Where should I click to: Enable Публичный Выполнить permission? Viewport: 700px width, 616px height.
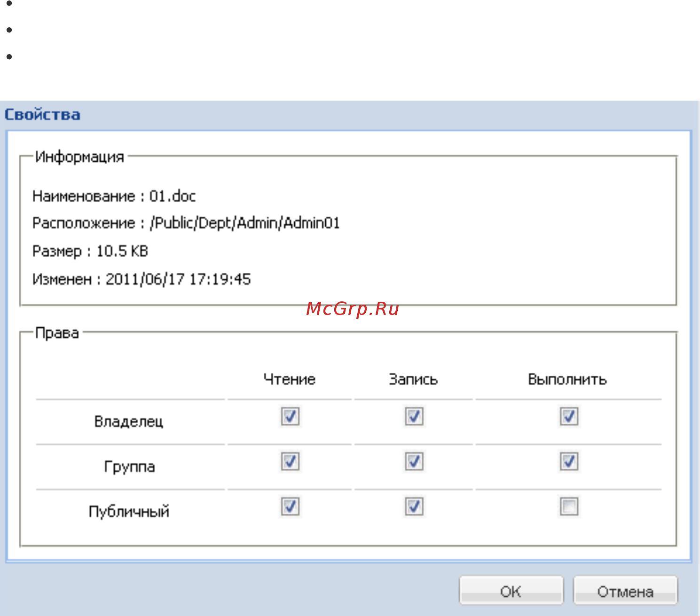[569, 506]
